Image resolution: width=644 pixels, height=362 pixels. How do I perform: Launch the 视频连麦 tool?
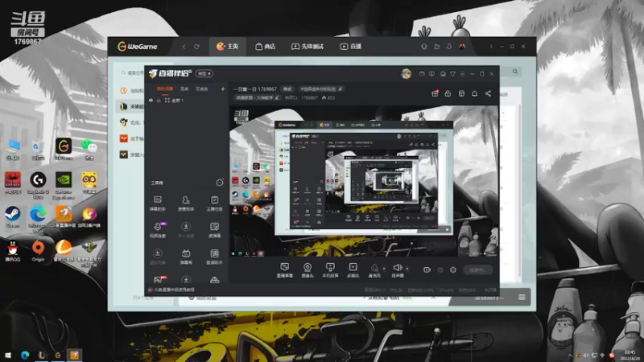point(157,230)
